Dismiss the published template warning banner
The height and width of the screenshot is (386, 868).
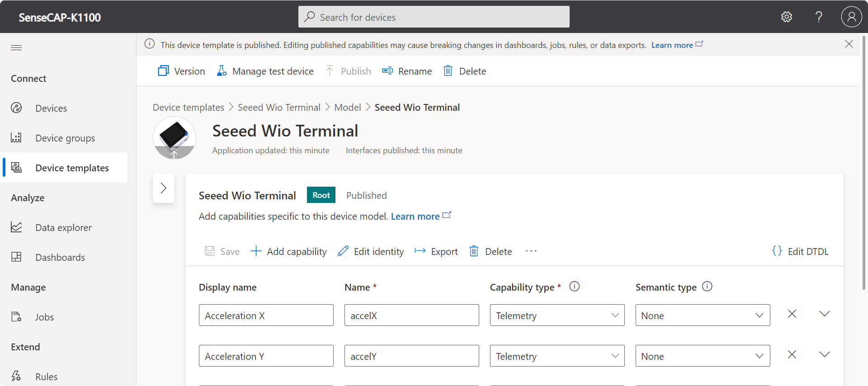[849, 44]
